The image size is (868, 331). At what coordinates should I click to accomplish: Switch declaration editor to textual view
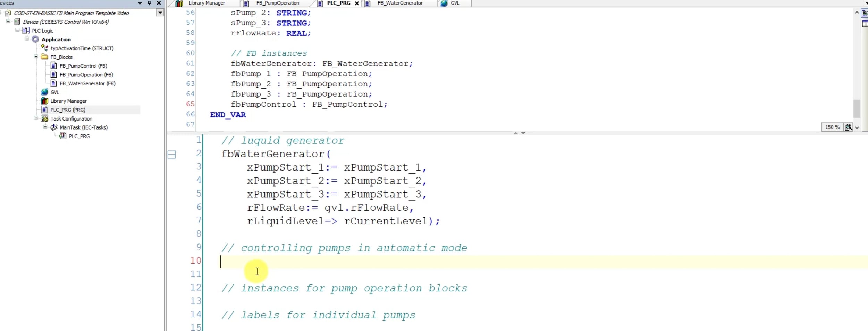(865, 14)
